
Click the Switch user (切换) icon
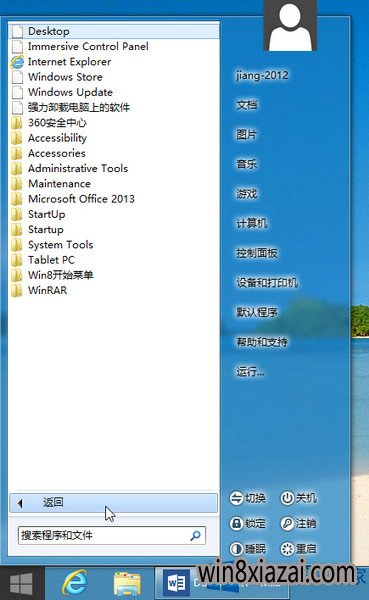click(236, 498)
